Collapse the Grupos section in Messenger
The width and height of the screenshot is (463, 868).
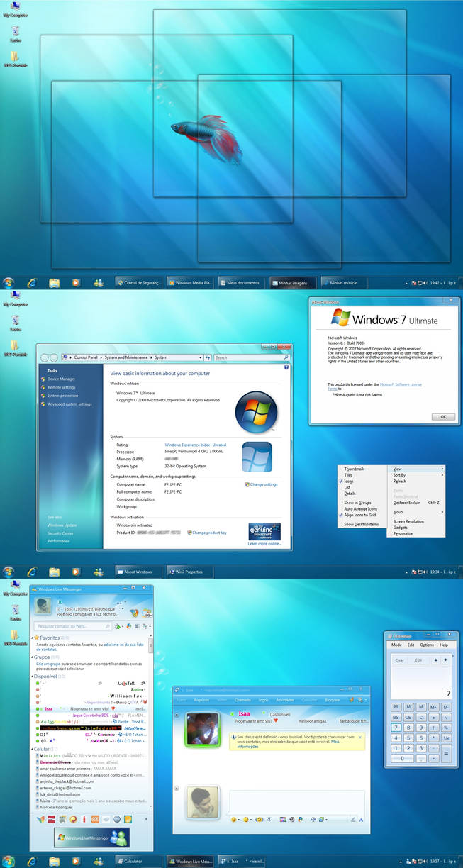[x=33, y=657]
